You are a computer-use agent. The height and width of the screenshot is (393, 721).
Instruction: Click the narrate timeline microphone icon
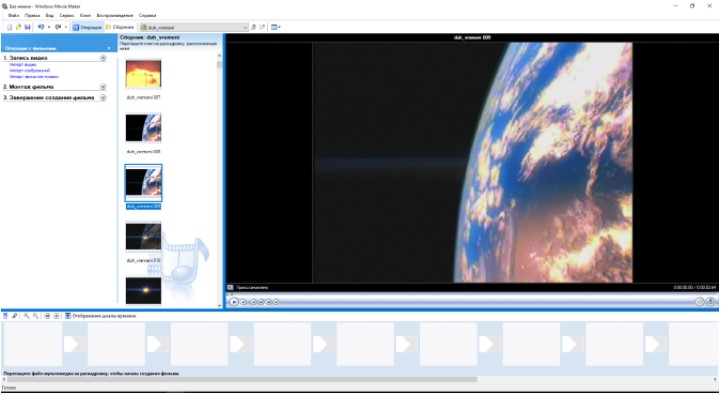pos(15,316)
